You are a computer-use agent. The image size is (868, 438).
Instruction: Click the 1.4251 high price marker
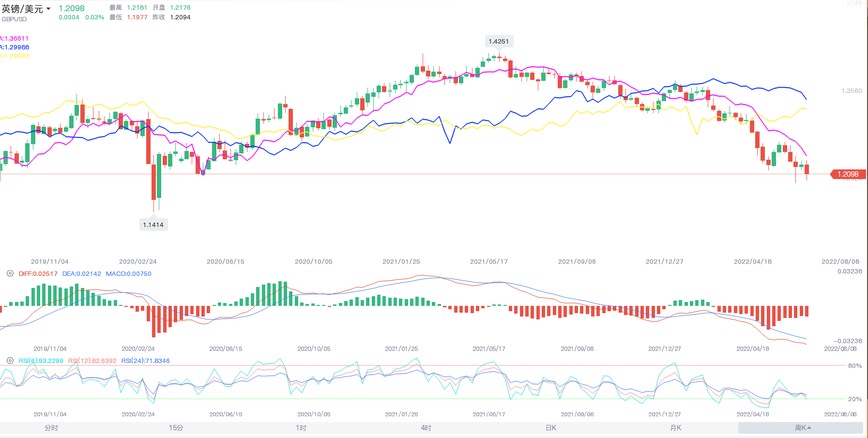(x=499, y=42)
